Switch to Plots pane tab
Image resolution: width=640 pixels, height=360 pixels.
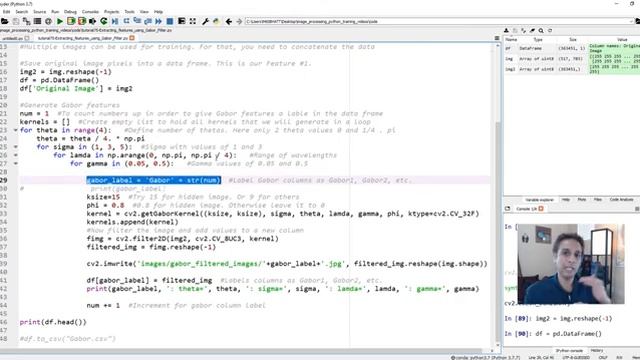pos(582,200)
